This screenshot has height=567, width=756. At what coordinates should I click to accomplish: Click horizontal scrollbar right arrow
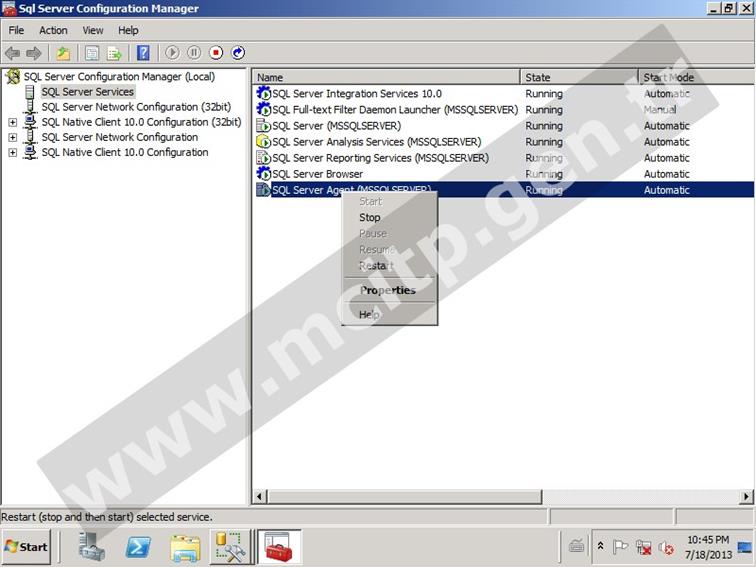click(746, 496)
